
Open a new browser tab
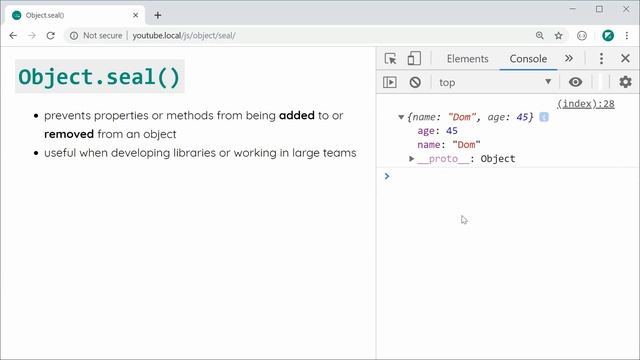pyautogui.click(x=158, y=16)
